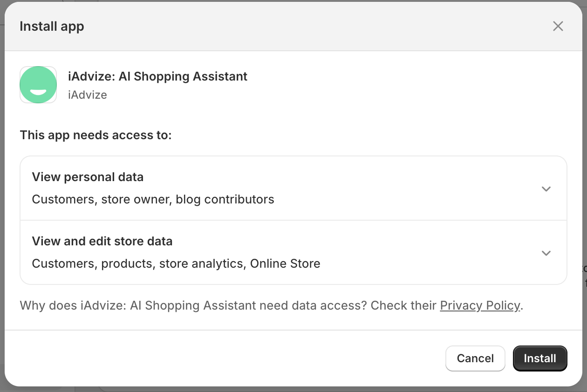Viewport: 587px width, 392px height.
Task: Click the "Customers, products, store analytics, Online Store" description
Action: pos(176,264)
